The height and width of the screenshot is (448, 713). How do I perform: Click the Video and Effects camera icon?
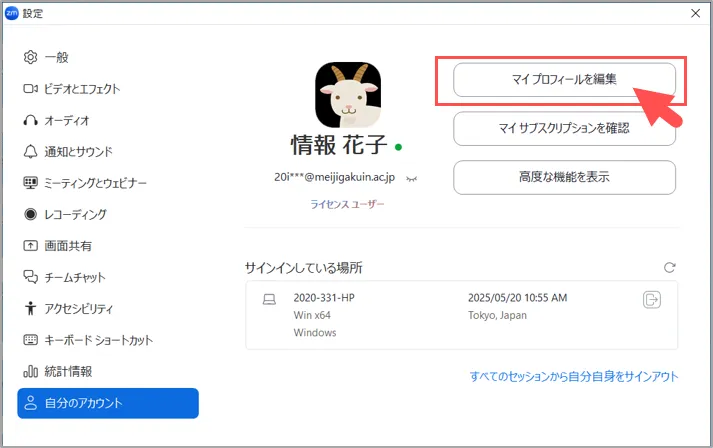point(30,89)
